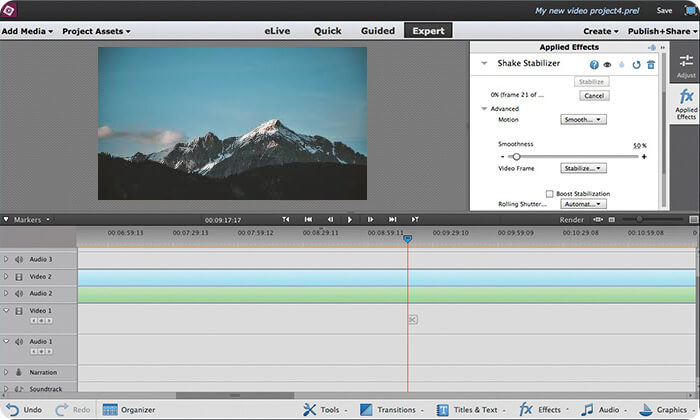The width and height of the screenshot is (700, 420).
Task: Expand the Video 2 track
Action: 6,276
